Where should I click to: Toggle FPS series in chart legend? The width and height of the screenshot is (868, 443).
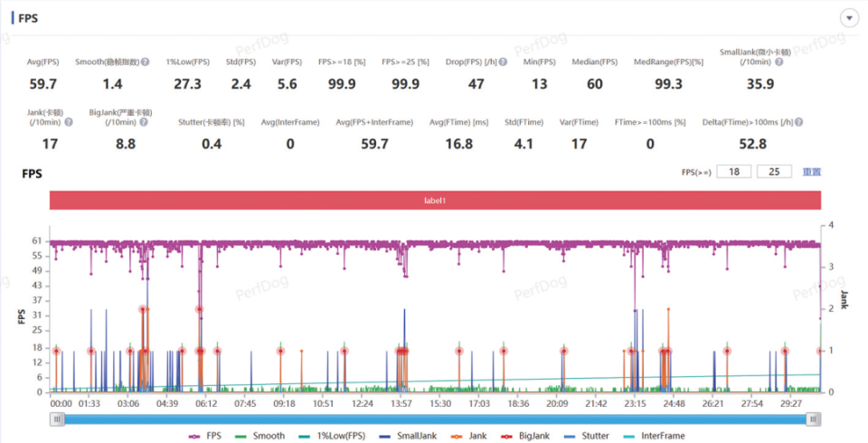point(204,436)
